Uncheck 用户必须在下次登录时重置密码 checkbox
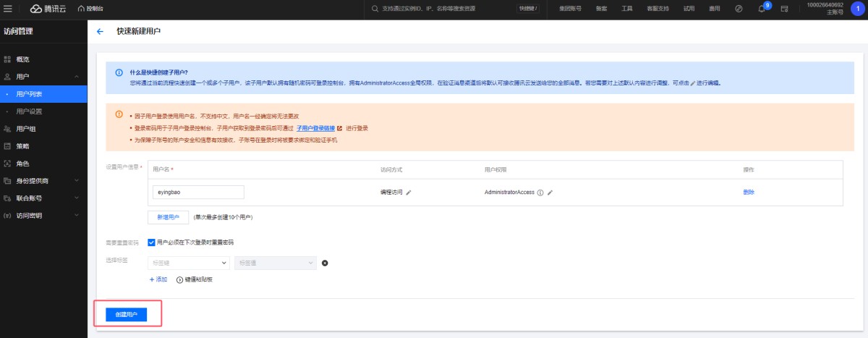The height and width of the screenshot is (338, 868). 151,242
